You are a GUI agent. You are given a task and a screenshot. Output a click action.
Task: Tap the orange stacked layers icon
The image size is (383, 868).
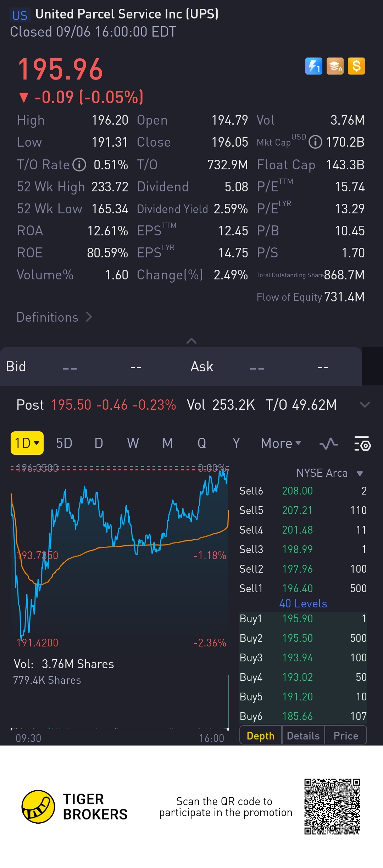[x=335, y=66]
